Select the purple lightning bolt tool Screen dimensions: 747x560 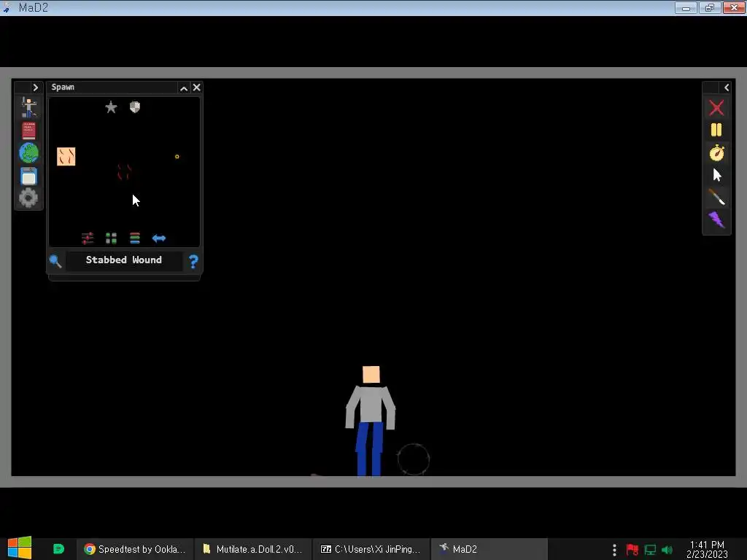(x=716, y=219)
